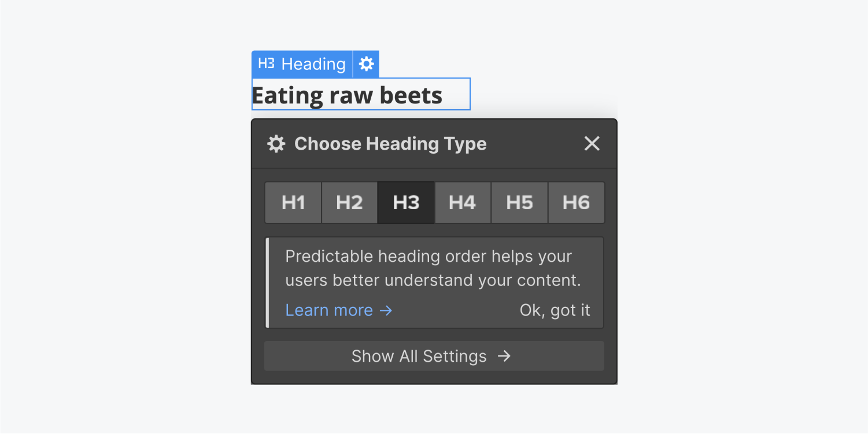Dismiss the tip with Ok, got it
The height and width of the screenshot is (434, 868).
click(x=555, y=310)
